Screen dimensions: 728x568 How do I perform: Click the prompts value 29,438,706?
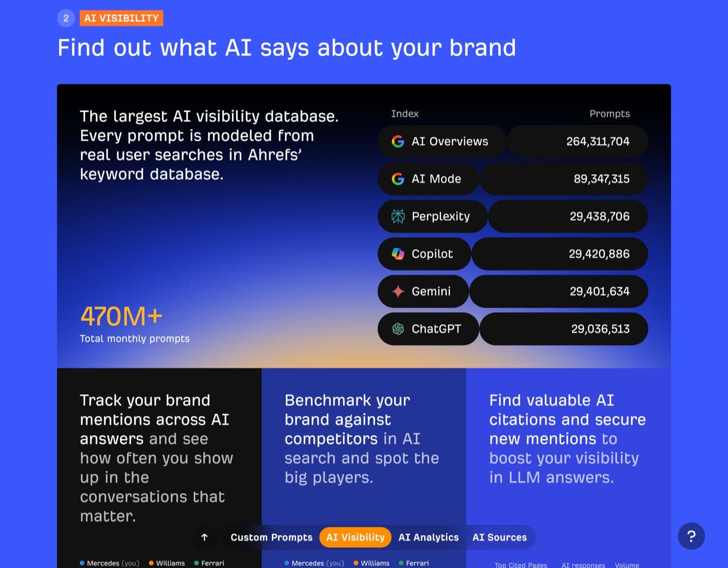[x=600, y=216]
